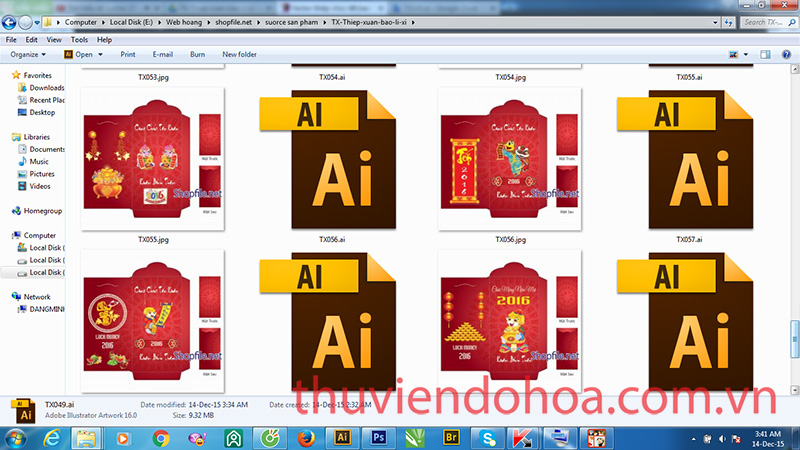Viewport: 800px width, 450px height.
Task: Open the Windows Start menu
Action: tap(14, 438)
